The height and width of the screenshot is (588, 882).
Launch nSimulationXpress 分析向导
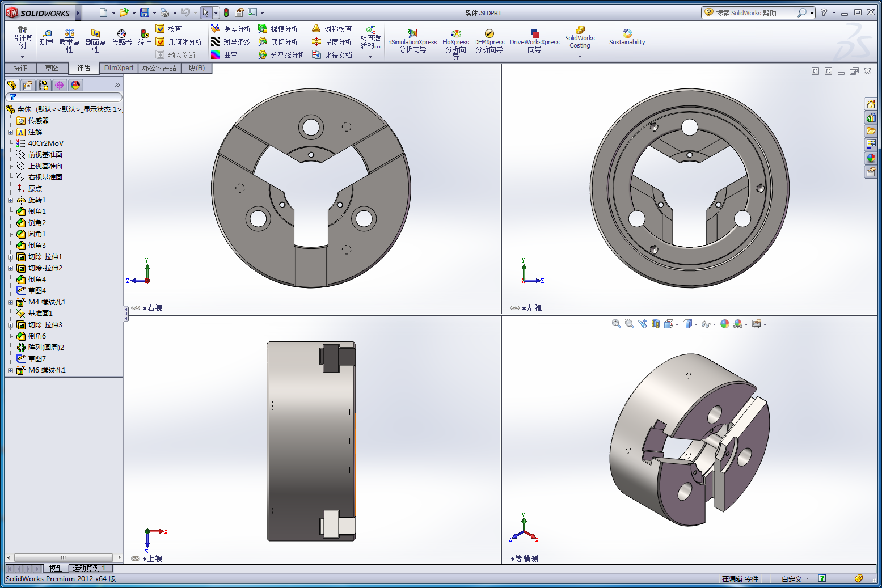[x=412, y=41]
